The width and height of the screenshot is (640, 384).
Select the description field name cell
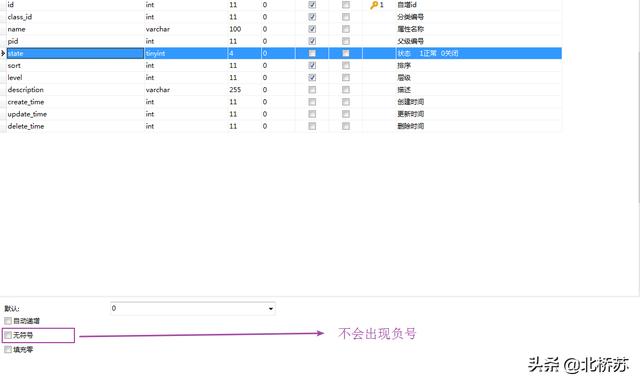coord(75,90)
